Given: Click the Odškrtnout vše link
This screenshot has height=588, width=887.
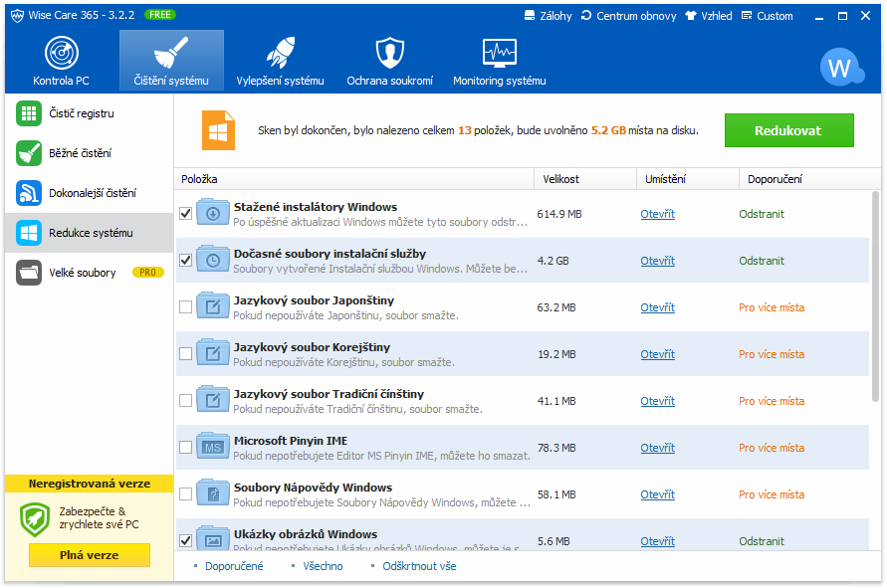Looking at the screenshot, I should 419,566.
